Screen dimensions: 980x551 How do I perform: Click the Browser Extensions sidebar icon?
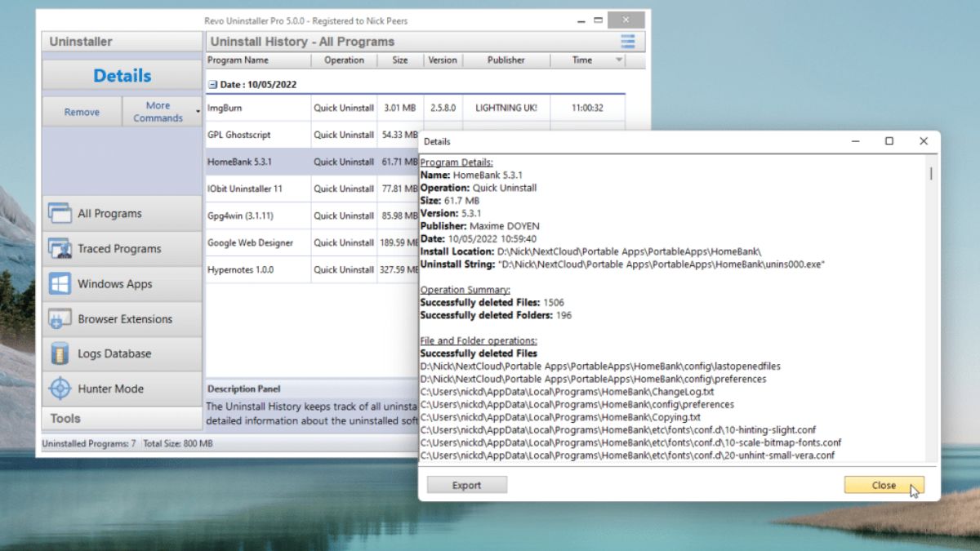pos(60,319)
